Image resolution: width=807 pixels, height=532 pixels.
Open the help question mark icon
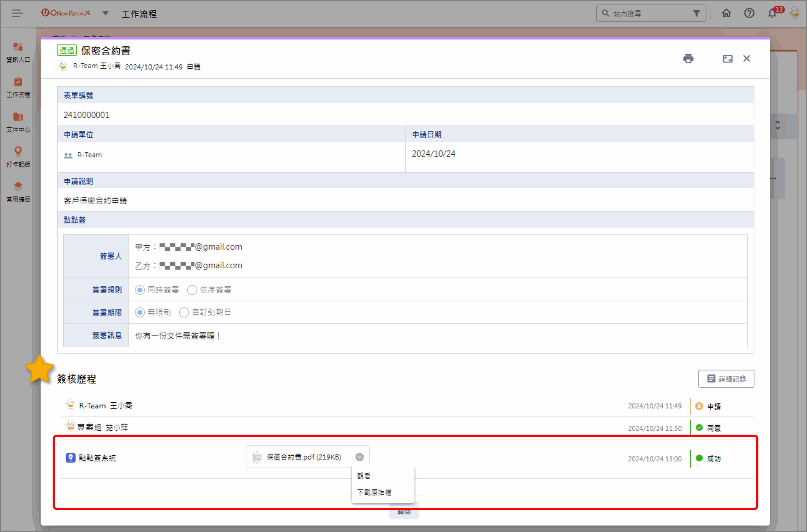point(749,13)
